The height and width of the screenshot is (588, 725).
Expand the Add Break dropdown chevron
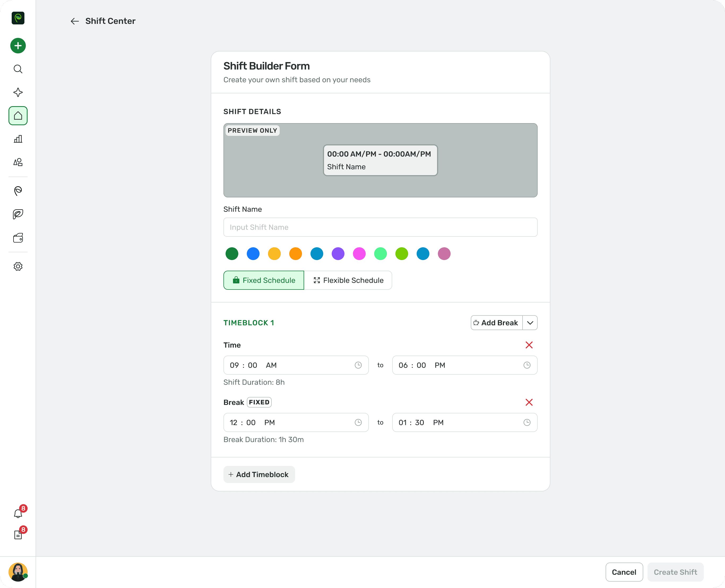click(530, 322)
